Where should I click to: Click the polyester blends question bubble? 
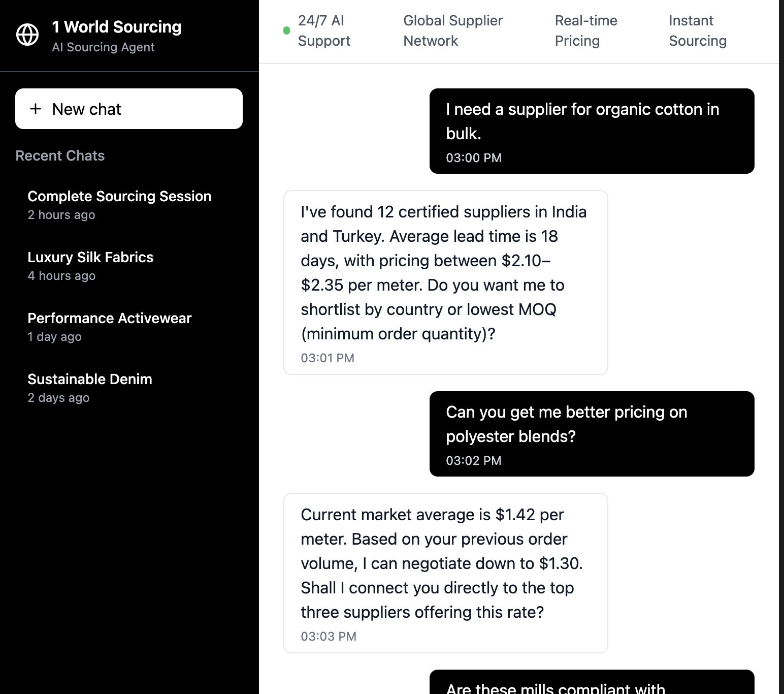(592, 433)
